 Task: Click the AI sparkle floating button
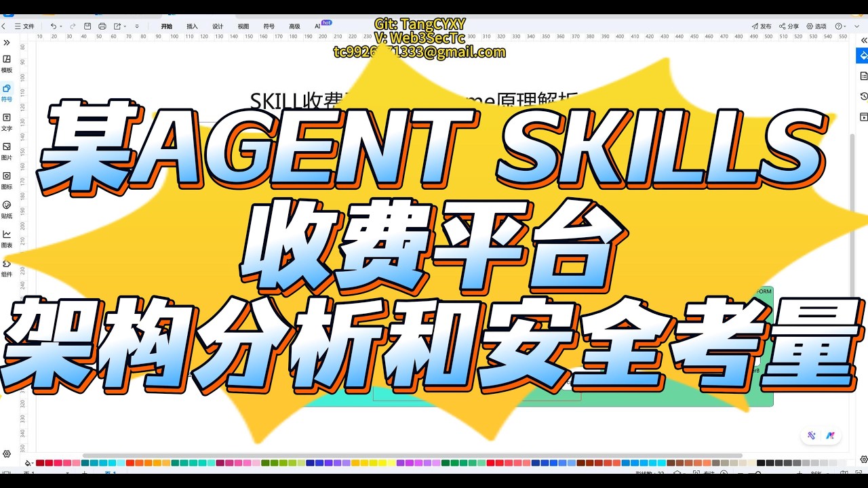tap(811, 435)
